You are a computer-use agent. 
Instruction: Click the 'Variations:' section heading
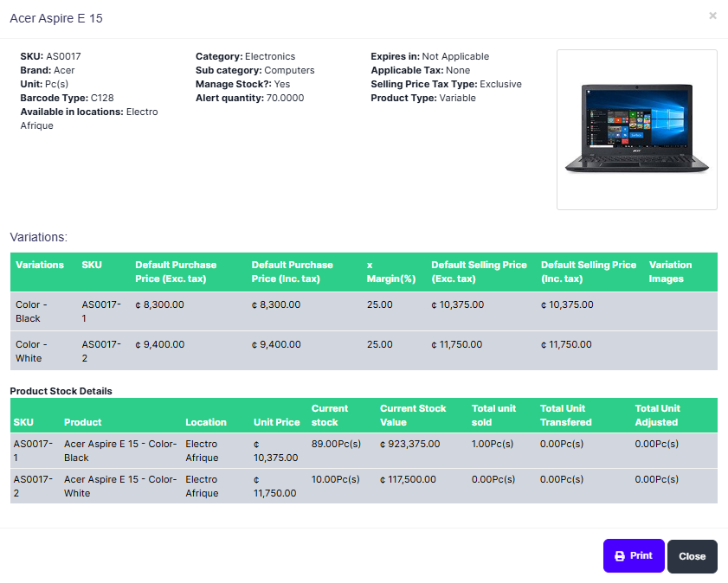pyautogui.click(x=39, y=237)
